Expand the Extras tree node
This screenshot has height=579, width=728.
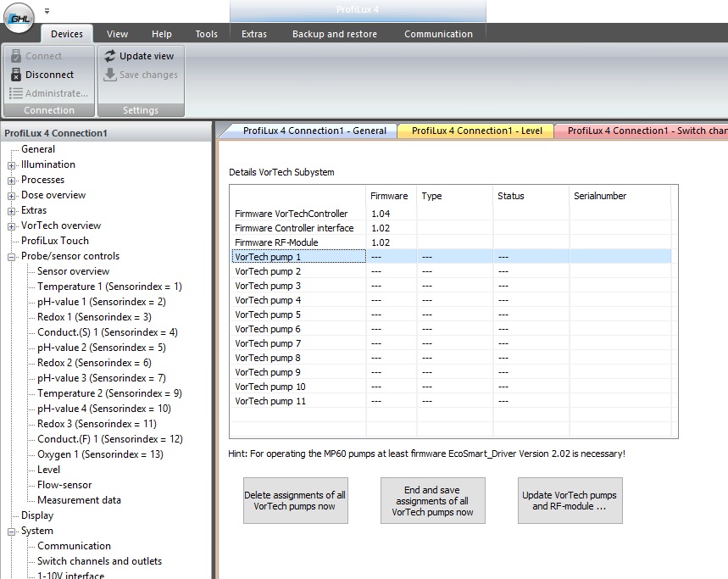[x=11, y=211]
